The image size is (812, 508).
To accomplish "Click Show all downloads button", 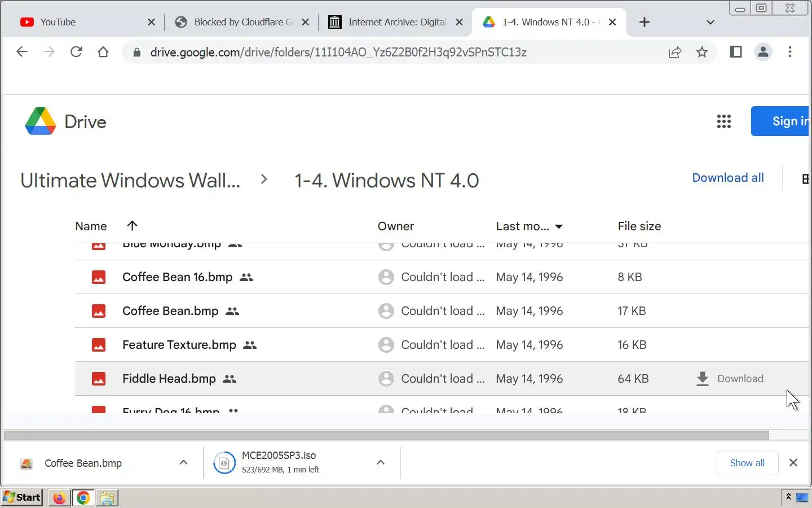I will click(x=747, y=463).
